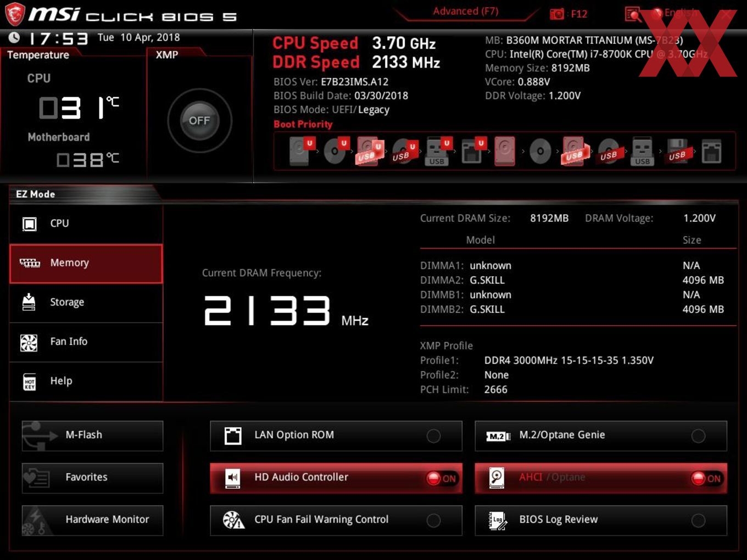
Task: Click the DRAM Voltage 1.200V value
Action: [699, 218]
